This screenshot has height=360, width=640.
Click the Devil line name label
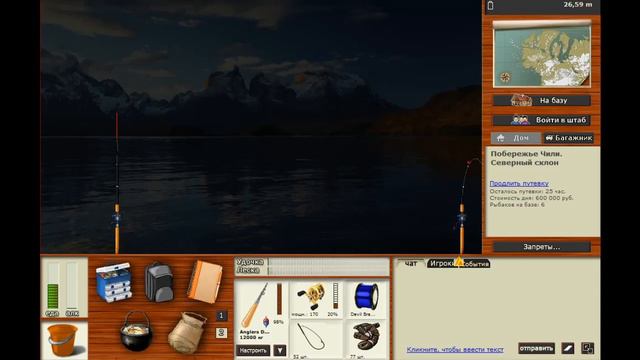(363, 314)
